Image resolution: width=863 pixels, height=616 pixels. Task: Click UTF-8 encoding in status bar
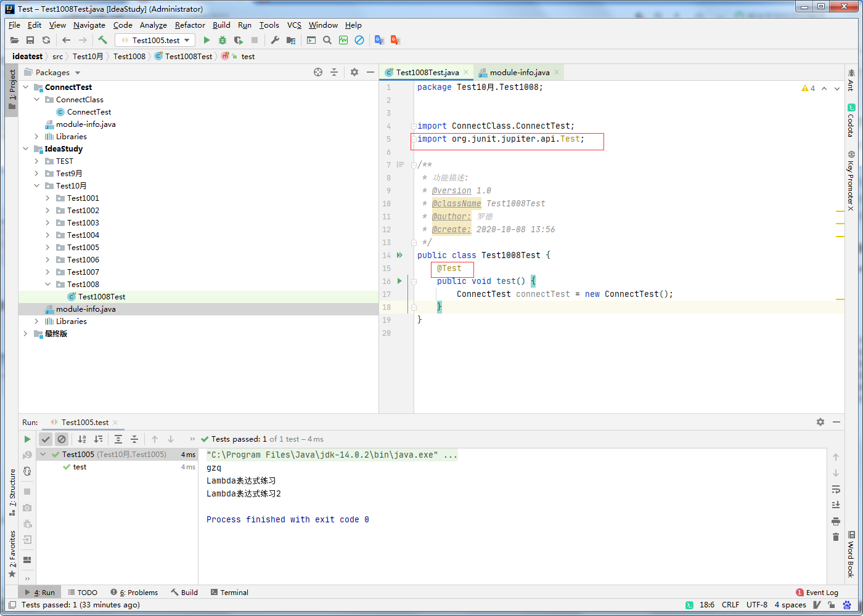[757, 605]
